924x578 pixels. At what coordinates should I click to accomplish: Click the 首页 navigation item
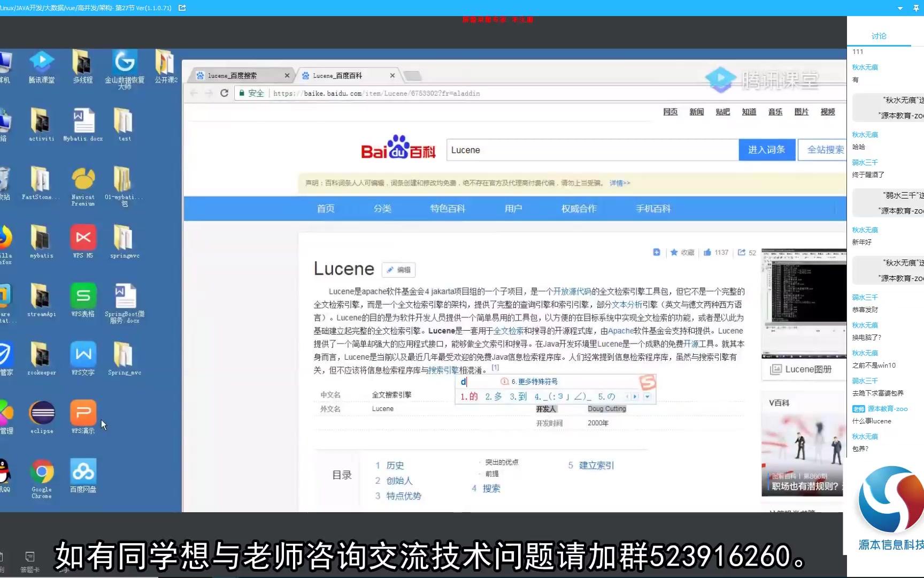(x=326, y=209)
